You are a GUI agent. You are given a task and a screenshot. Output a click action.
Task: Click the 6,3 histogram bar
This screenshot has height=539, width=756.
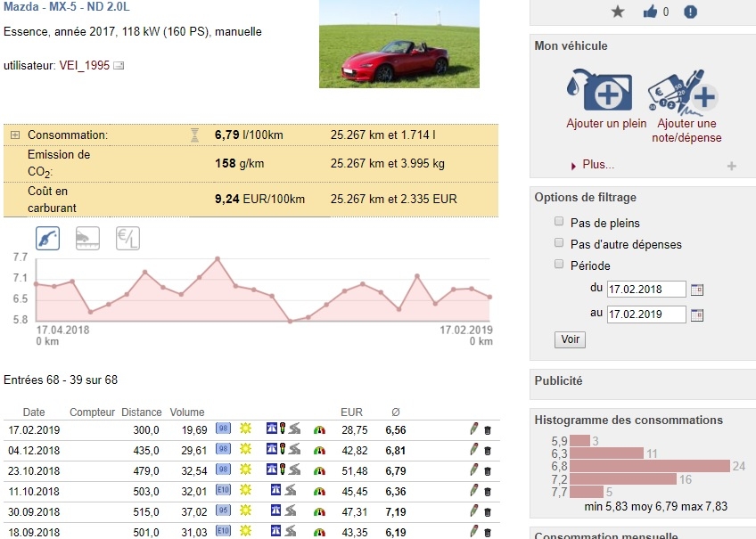click(606, 453)
